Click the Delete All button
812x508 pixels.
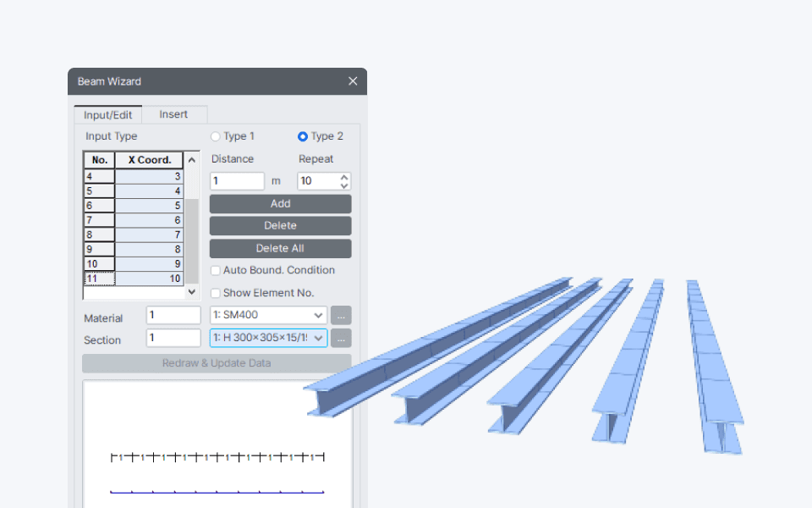tap(280, 248)
